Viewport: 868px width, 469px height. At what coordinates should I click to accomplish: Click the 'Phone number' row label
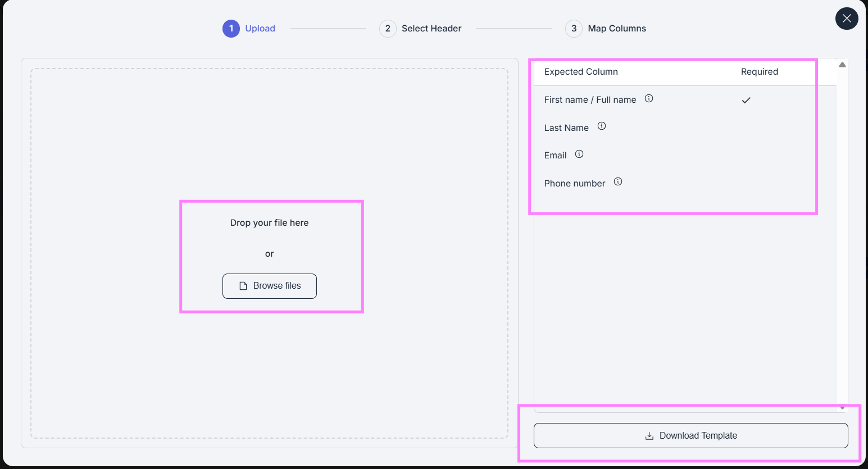pos(575,184)
